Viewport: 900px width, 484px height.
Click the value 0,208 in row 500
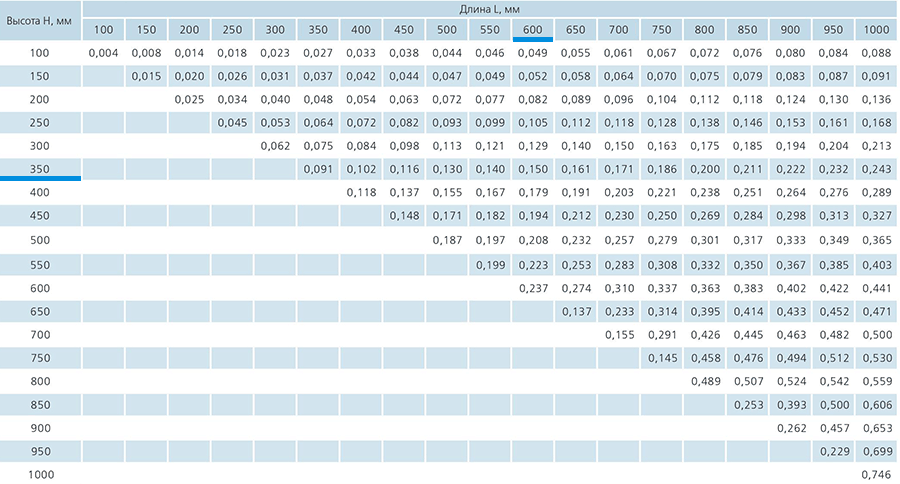tap(533, 241)
